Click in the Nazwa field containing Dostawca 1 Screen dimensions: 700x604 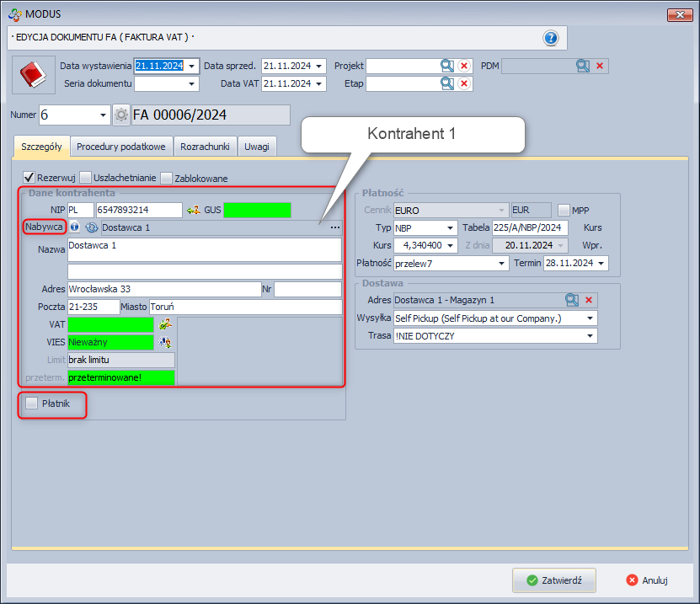click(x=205, y=249)
